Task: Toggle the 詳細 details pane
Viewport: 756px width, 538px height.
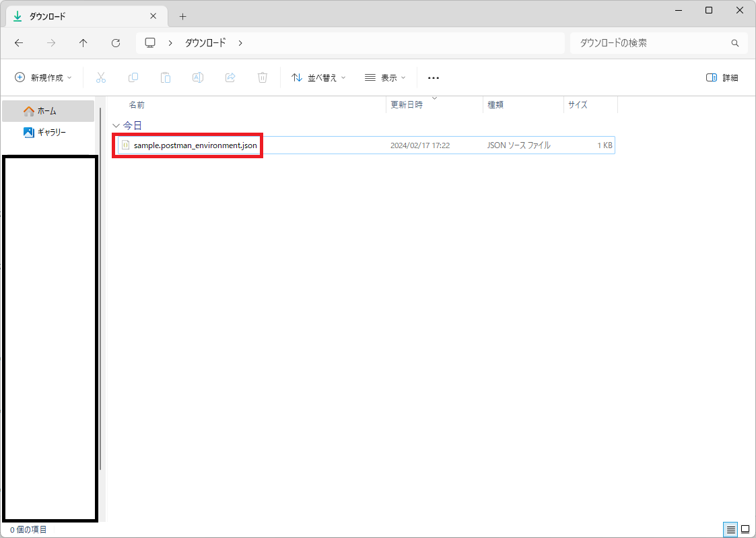Action: pos(722,77)
